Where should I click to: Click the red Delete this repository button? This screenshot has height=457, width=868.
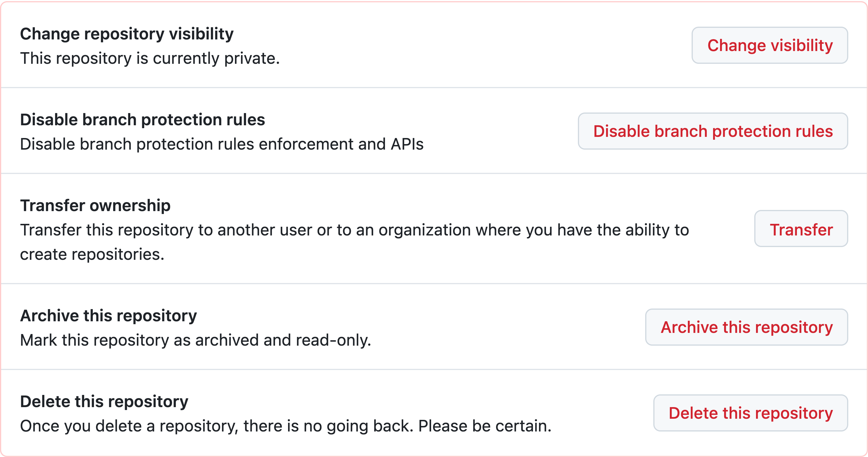pyautogui.click(x=751, y=413)
